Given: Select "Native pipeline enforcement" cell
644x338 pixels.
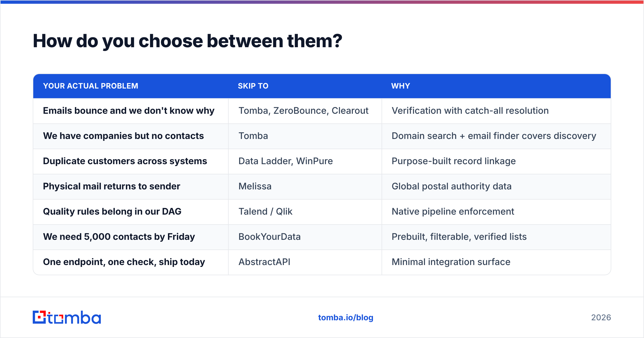Looking at the screenshot, I should 496,212.
